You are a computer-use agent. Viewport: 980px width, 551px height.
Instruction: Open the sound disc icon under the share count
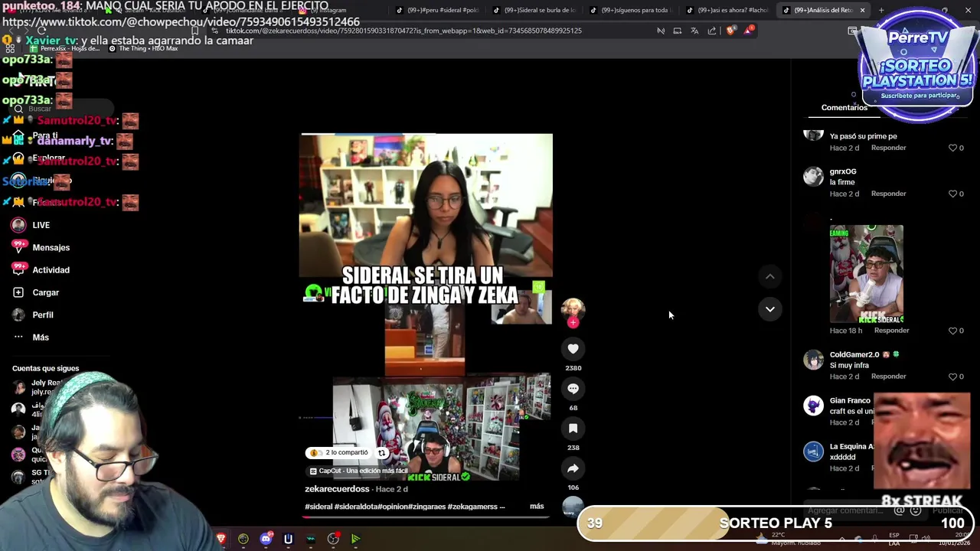[x=573, y=507]
